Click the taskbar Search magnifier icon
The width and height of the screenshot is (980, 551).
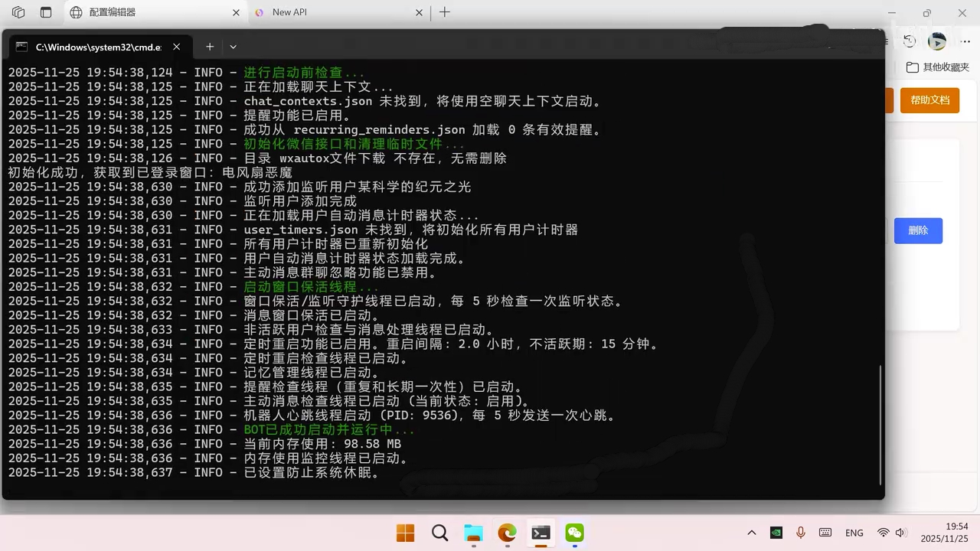[x=439, y=533]
